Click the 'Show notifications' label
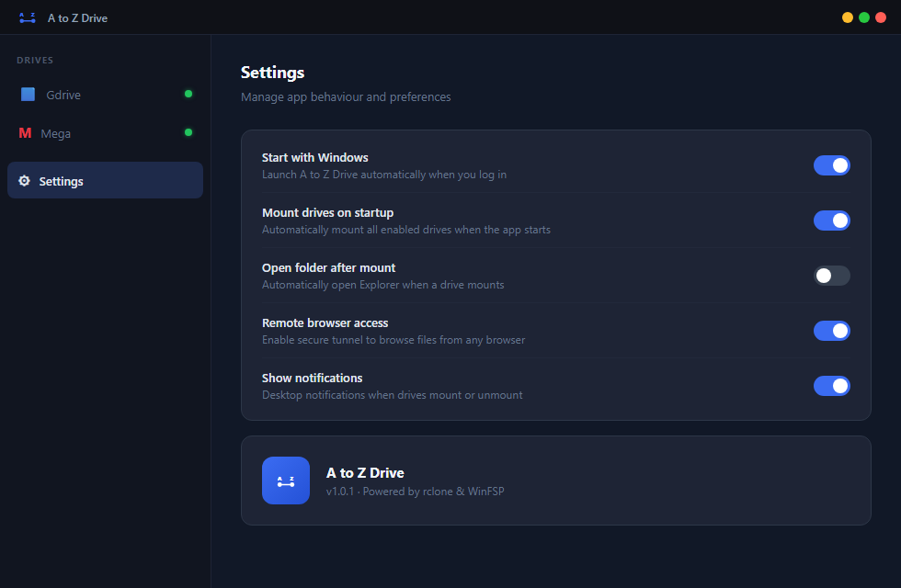This screenshot has width=901, height=588. (x=312, y=378)
